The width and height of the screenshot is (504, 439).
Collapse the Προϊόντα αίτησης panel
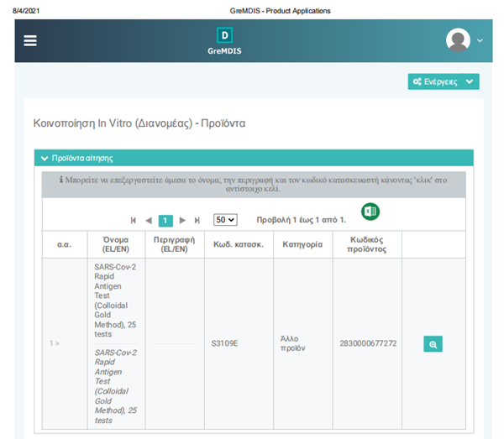pyautogui.click(x=45, y=158)
